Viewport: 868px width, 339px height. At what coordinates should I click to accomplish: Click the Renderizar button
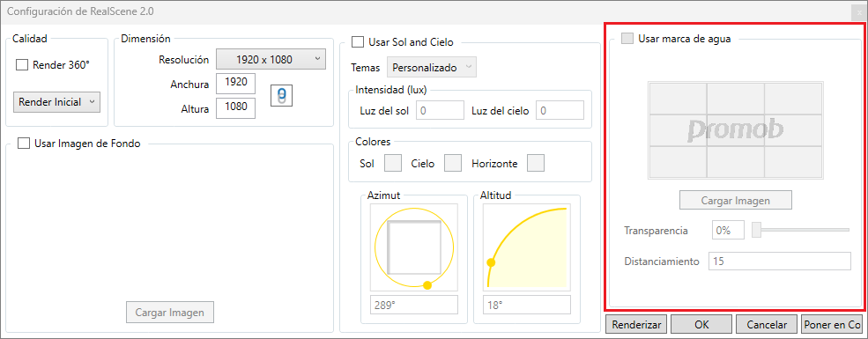point(636,325)
